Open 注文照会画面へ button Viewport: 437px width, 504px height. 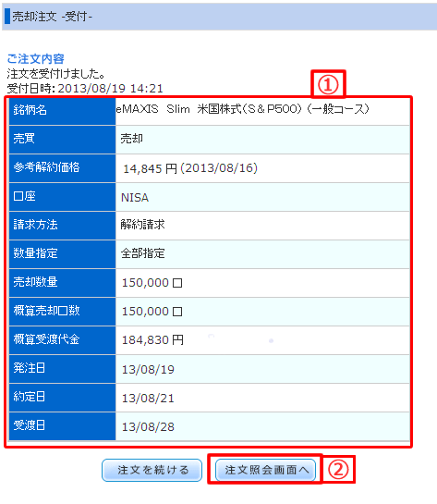pyautogui.click(x=265, y=470)
